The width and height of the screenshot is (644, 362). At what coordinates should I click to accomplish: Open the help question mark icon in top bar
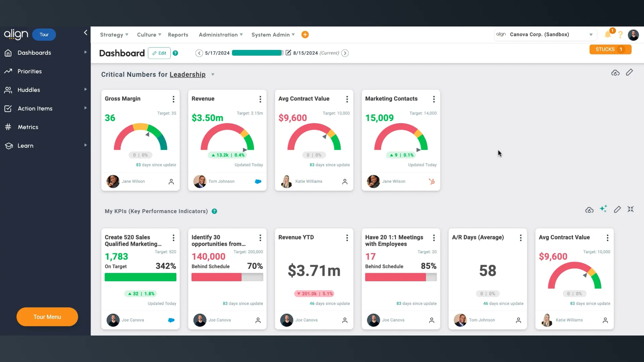[620, 35]
